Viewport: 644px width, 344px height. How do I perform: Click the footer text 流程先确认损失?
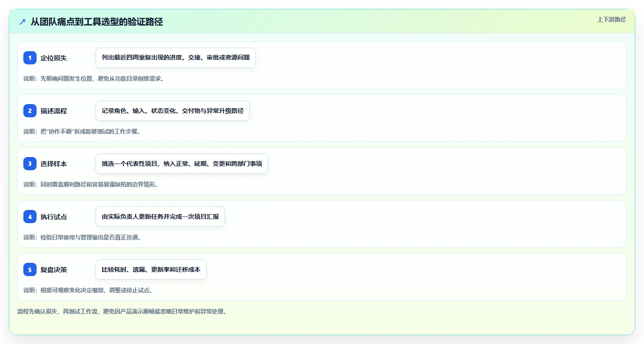coord(122,311)
